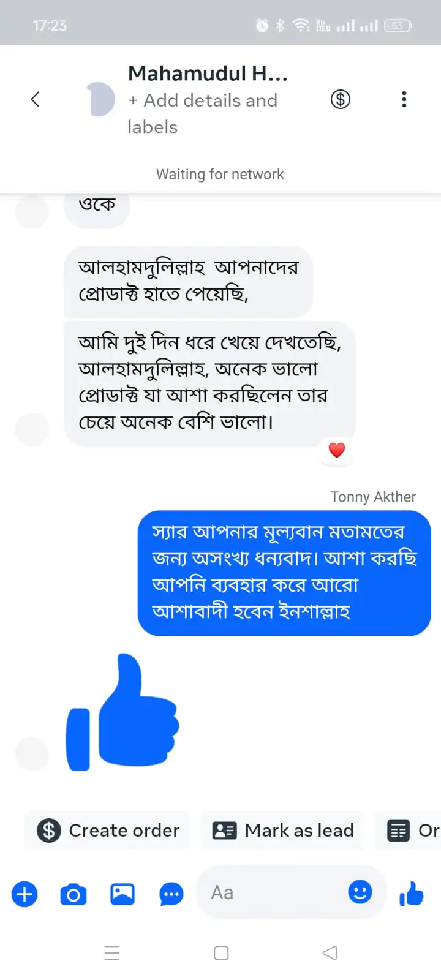The height and width of the screenshot is (980, 441).
Task: Open the camera icon
Action: [x=73, y=894]
